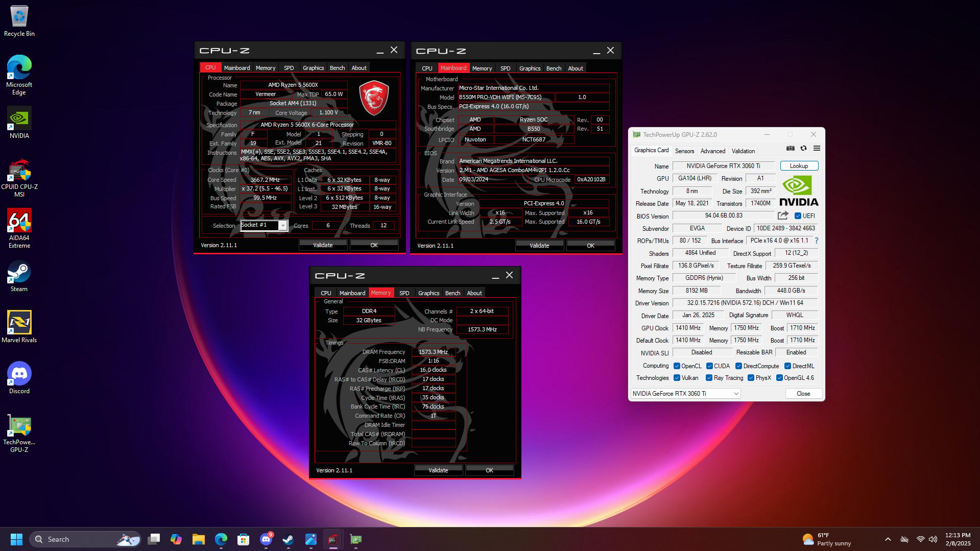980x551 pixels.
Task: Open Recycle Bin desktop icon
Action: point(19,21)
